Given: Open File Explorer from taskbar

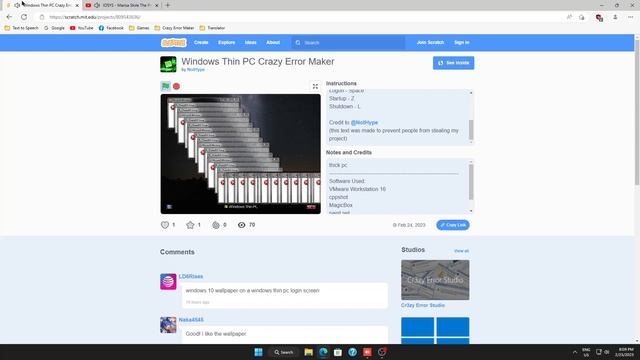Looking at the screenshot, I should tap(309, 352).
